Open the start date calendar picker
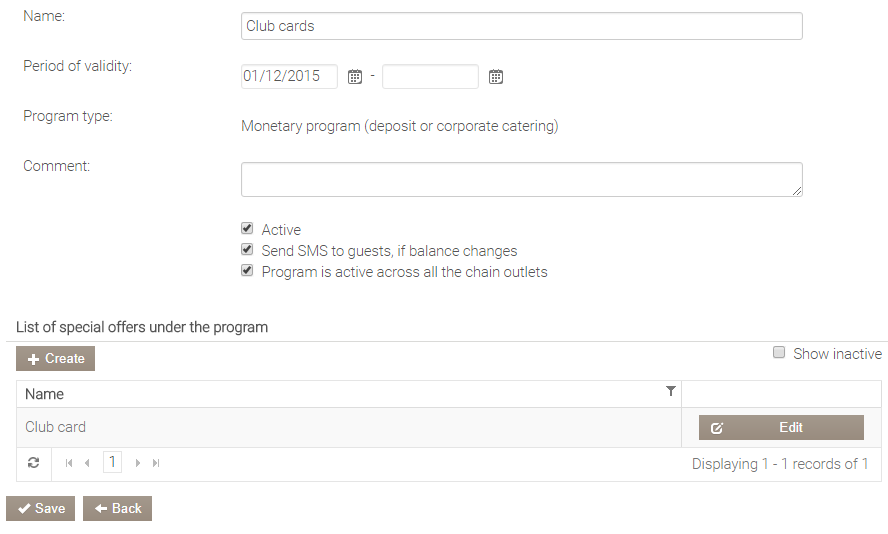Screen dimensions: 888x534 tap(354, 77)
